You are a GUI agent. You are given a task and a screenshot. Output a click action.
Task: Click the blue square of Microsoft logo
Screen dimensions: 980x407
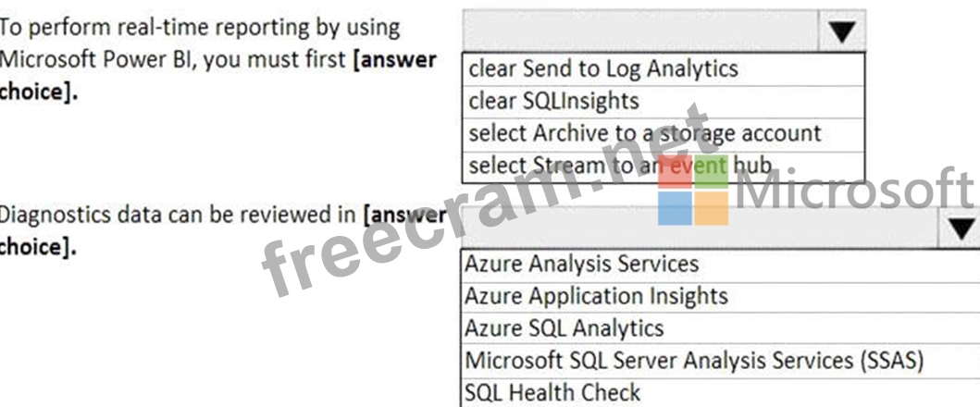(x=675, y=208)
